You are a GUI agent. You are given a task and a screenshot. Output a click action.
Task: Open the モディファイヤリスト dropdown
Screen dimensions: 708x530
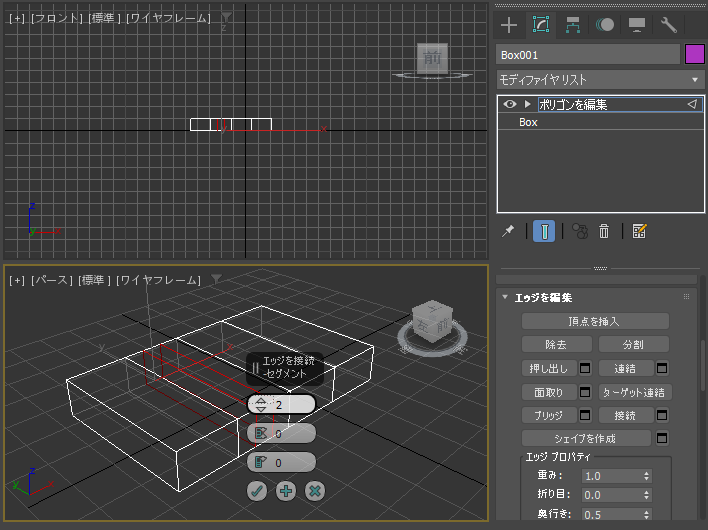tap(600, 79)
